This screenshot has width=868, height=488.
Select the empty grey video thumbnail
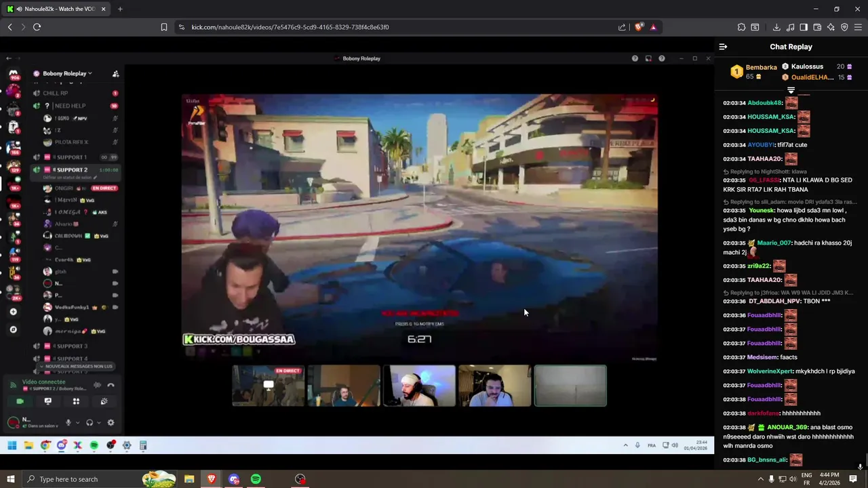(x=570, y=386)
